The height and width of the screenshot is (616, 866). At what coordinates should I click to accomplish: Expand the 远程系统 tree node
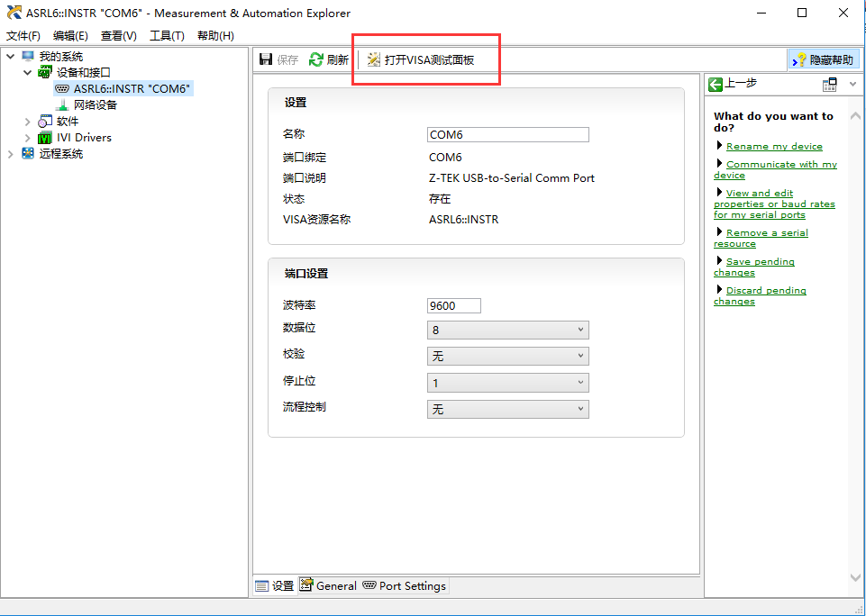[x=11, y=154]
